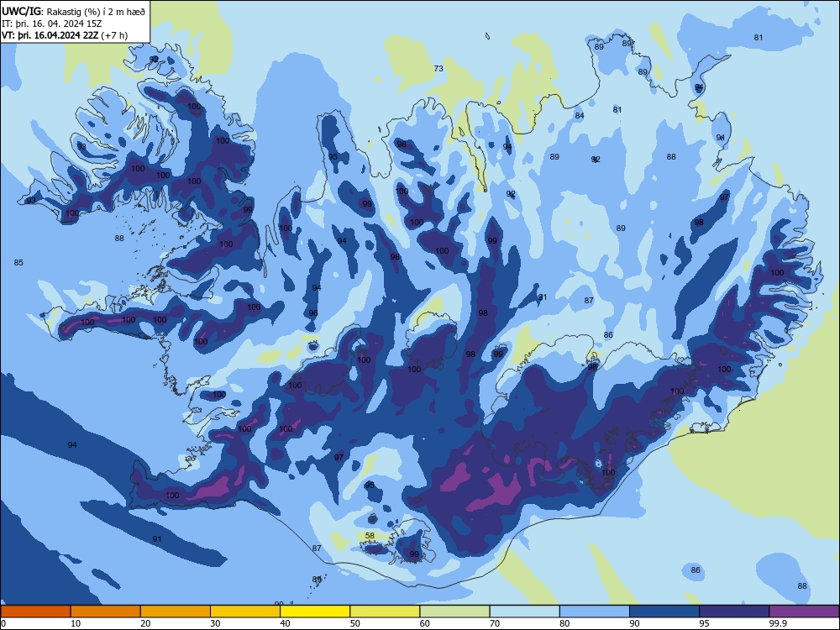The width and height of the screenshot is (840, 630).
Task: Select the 80–90% medium blue legend swatch
Action: point(595,612)
